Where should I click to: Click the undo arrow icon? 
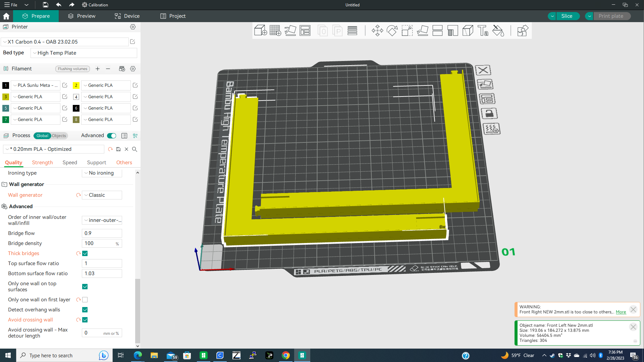click(x=58, y=5)
